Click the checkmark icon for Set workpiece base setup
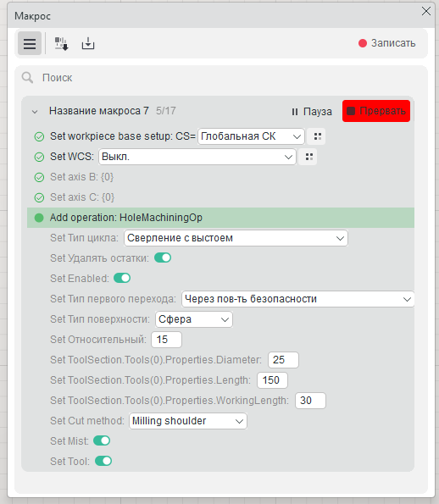439x504 pixels. tap(39, 137)
